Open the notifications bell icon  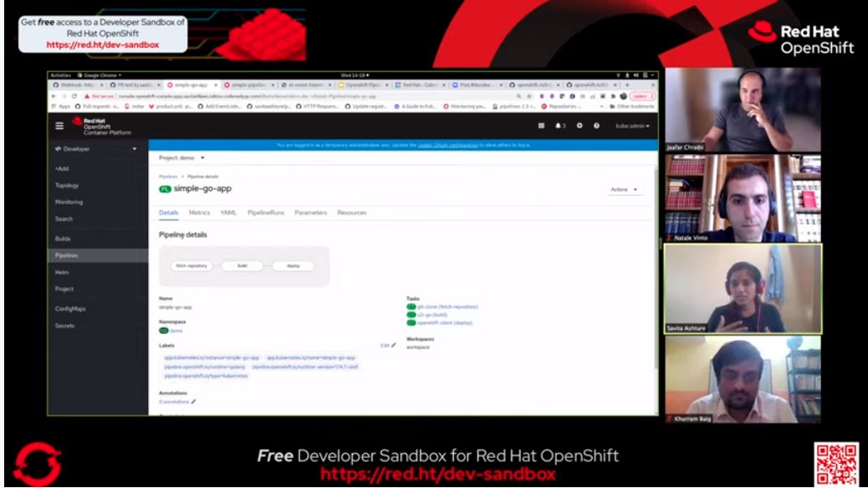coord(558,126)
